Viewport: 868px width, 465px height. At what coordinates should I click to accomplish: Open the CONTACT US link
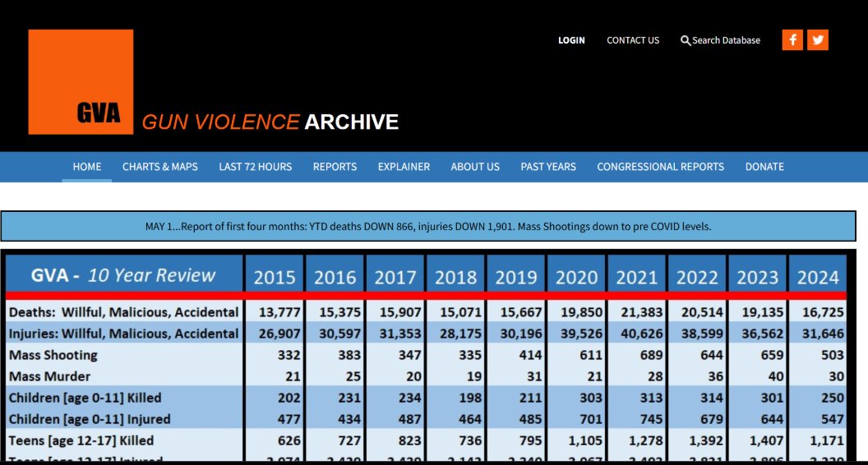[633, 40]
